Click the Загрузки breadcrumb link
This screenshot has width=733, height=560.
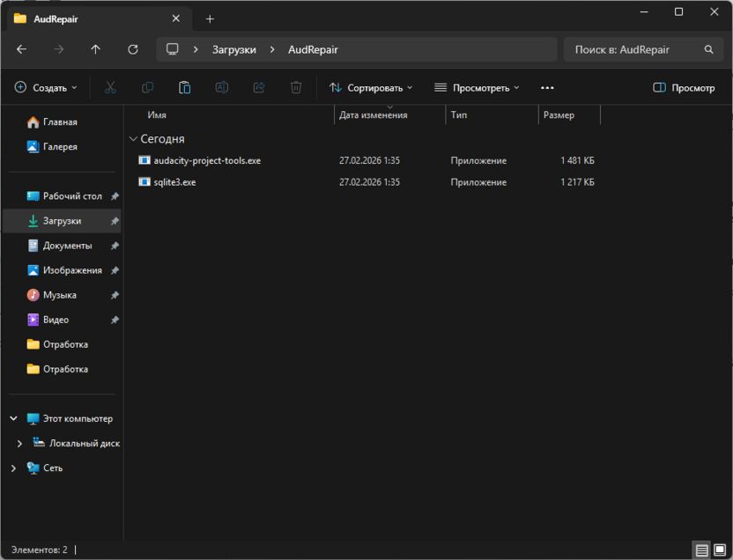point(233,50)
